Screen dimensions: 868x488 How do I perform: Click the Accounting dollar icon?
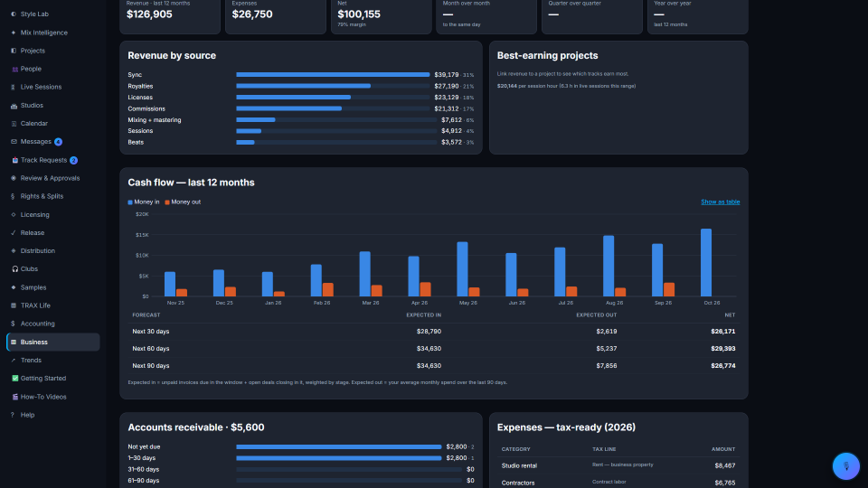[x=14, y=324]
